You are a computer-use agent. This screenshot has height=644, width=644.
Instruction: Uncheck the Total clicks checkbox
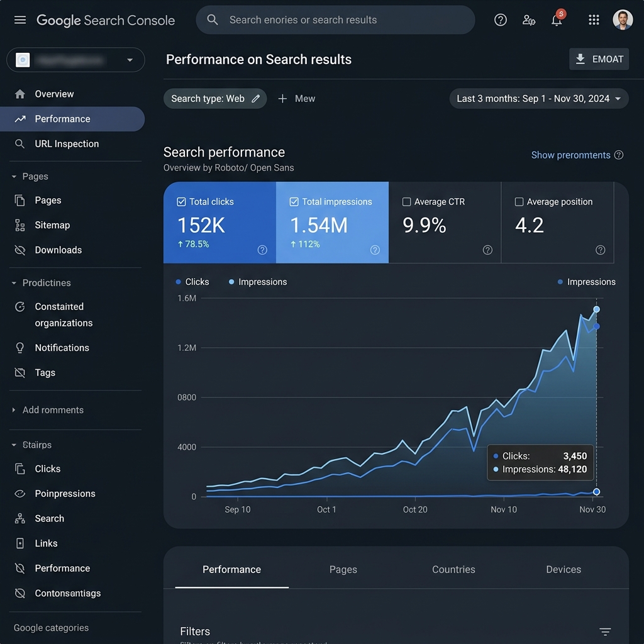(181, 202)
